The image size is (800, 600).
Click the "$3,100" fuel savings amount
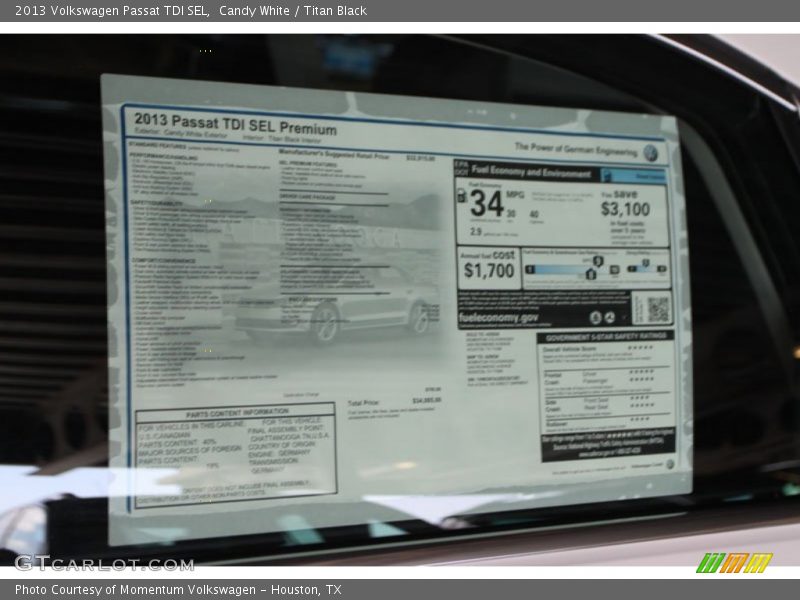pos(625,209)
